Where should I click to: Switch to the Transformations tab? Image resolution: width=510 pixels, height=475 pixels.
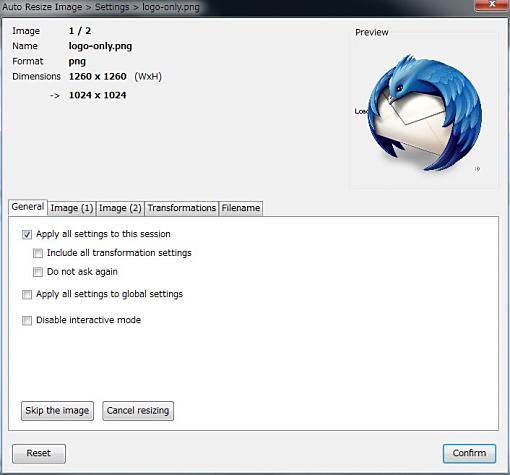182,208
